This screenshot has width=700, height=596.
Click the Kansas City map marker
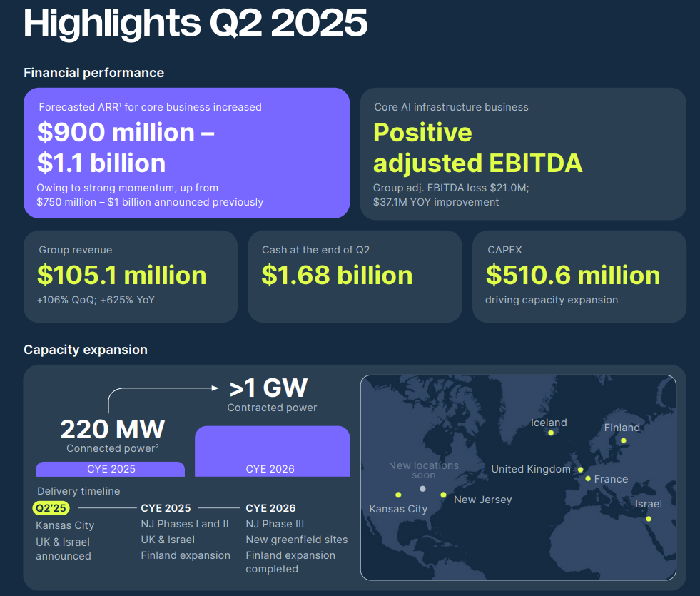(x=397, y=495)
